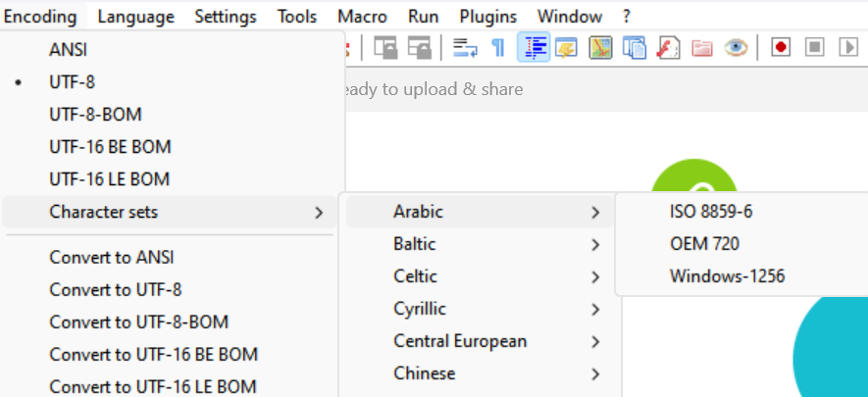This screenshot has height=397, width=868.
Task: Enable file monitoring with the eye icon
Action: 736,47
